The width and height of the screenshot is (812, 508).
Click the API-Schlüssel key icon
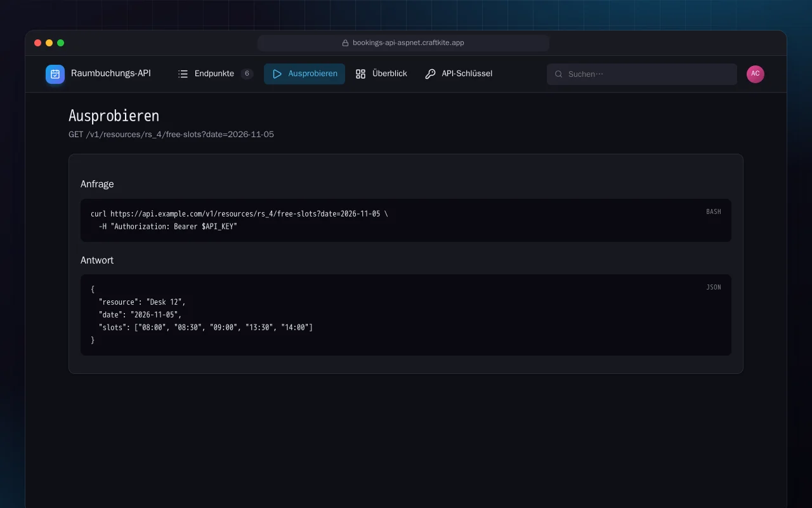click(430, 74)
